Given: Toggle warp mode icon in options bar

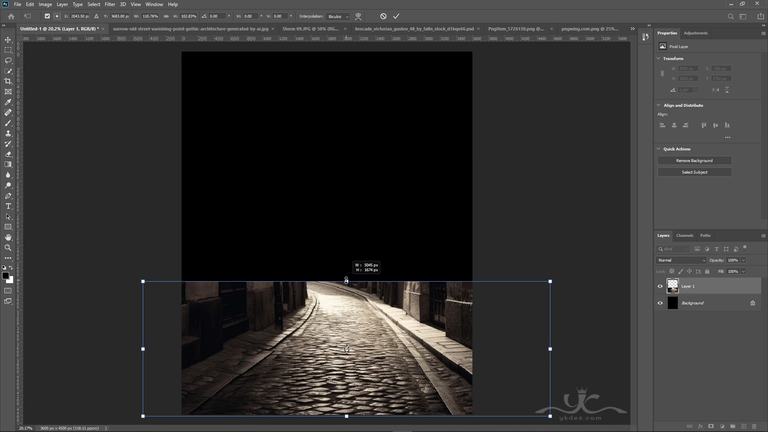Looking at the screenshot, I should 359,16.
